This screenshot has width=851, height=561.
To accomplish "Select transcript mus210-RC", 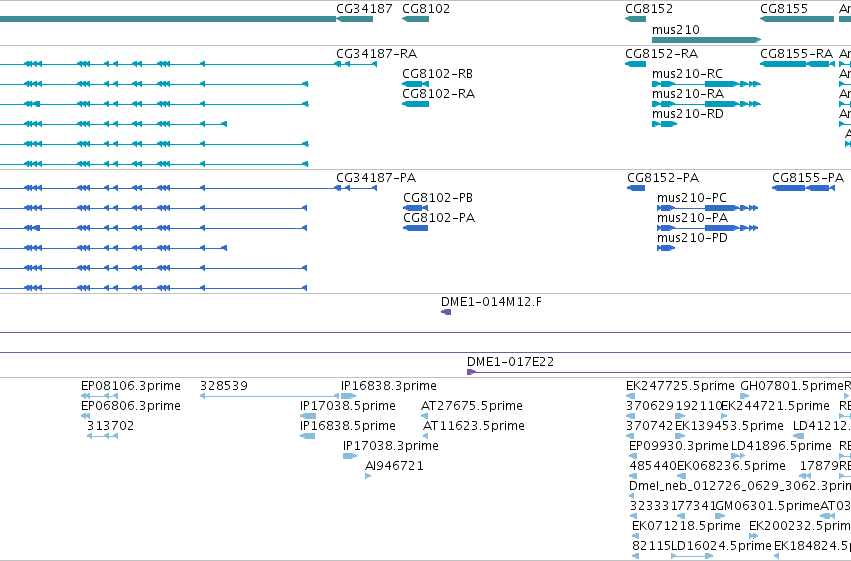I will [x=687, y=74].
